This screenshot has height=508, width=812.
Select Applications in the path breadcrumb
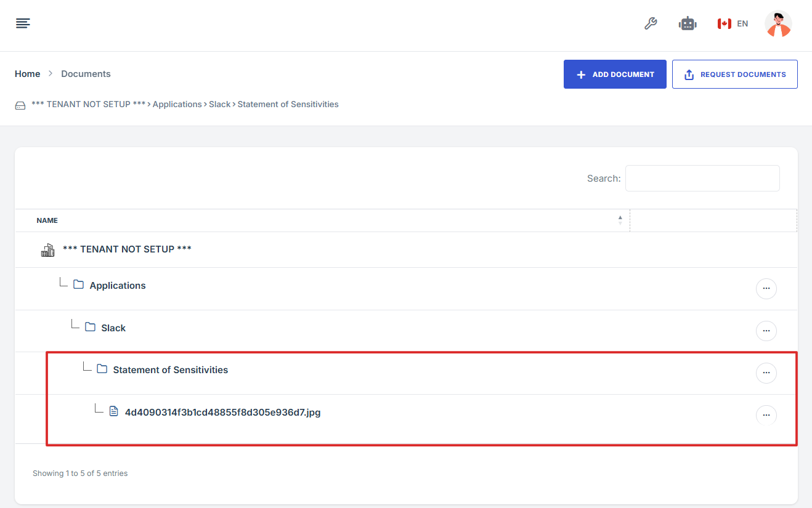coord(177,104)
